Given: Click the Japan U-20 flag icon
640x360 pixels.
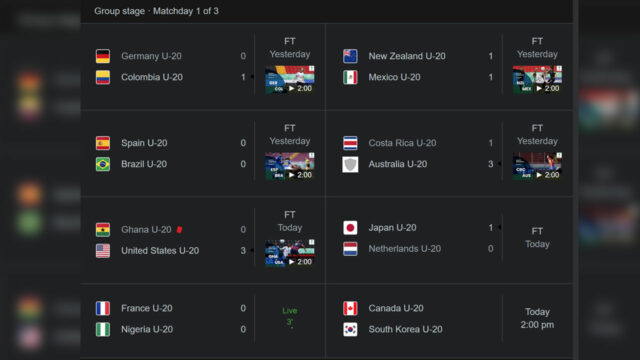Looking at the screenshot, I should [x=350, y=227].
